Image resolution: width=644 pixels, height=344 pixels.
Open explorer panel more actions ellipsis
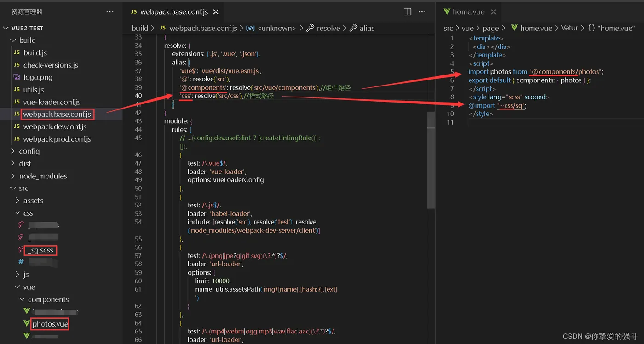[109, 12]
